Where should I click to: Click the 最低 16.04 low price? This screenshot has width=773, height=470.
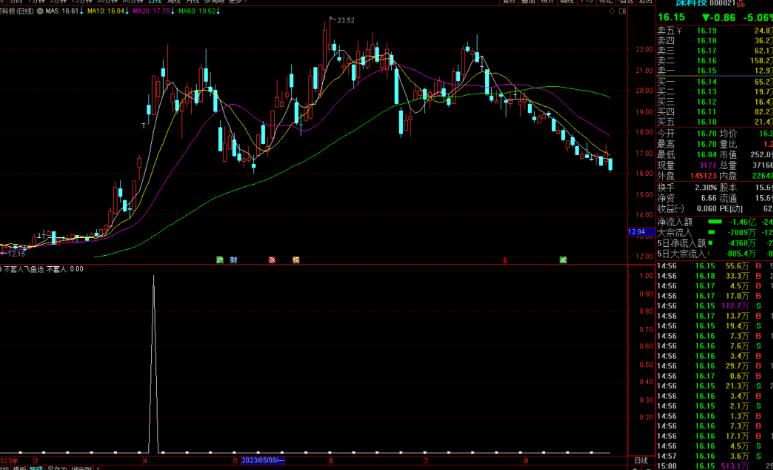[x=706, y=154]
